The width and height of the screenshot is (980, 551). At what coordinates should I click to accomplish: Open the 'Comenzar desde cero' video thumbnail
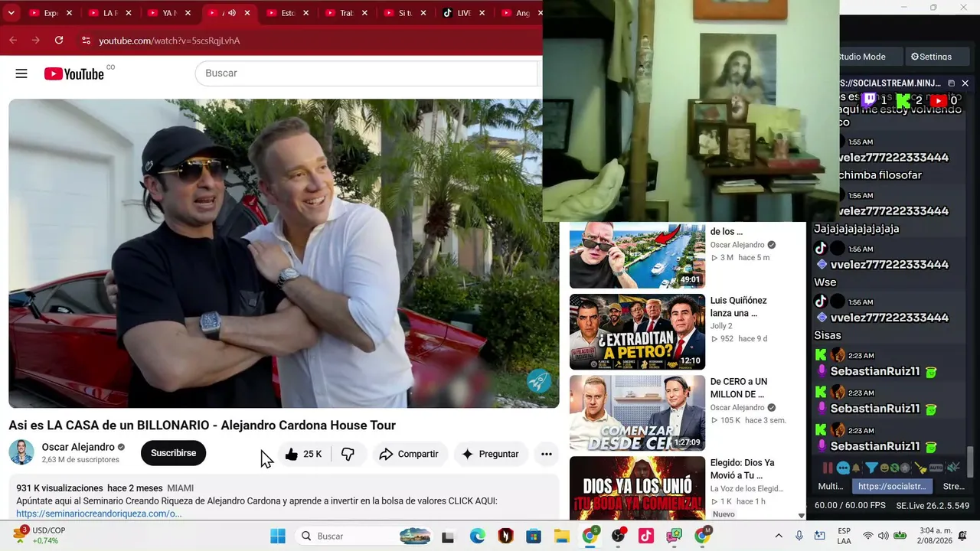pyautogui.click(x=637, y=413)
